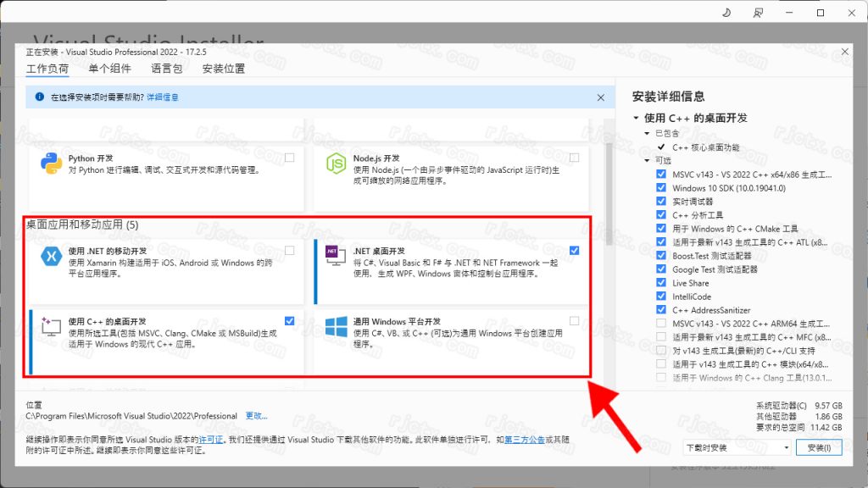Click the .NET desktop development icon
The image size is (868, 488).
point(332,252)
